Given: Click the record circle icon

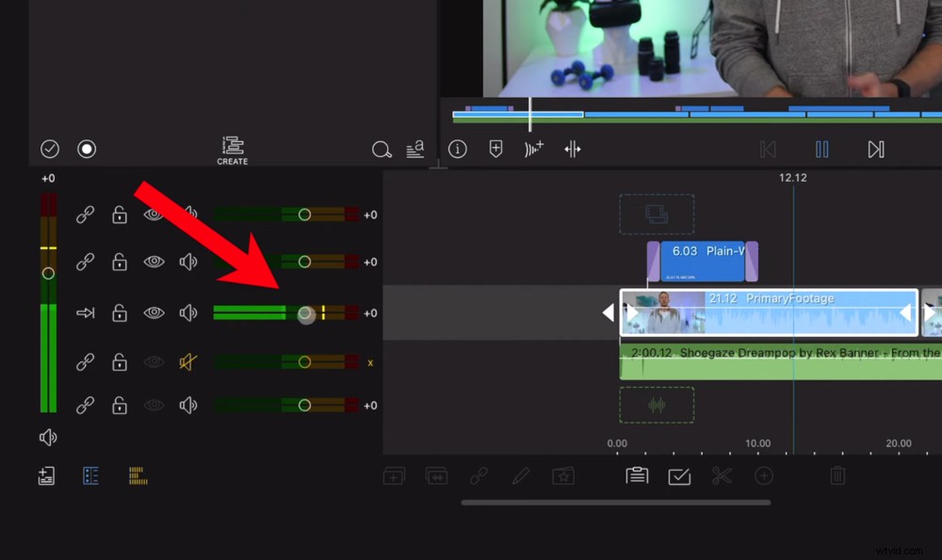Looking at the screenshot, I should (x=86, y=148).
